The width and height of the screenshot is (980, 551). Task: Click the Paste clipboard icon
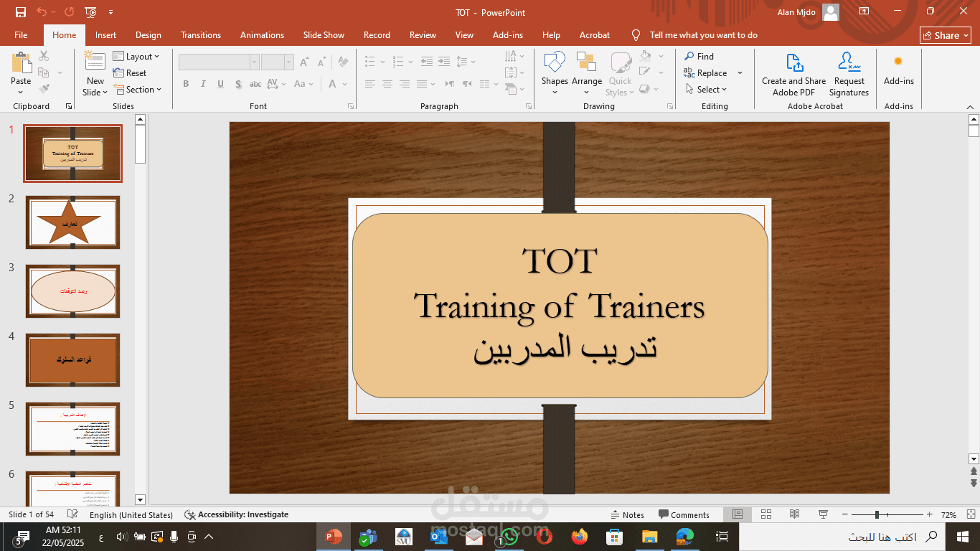21,63
